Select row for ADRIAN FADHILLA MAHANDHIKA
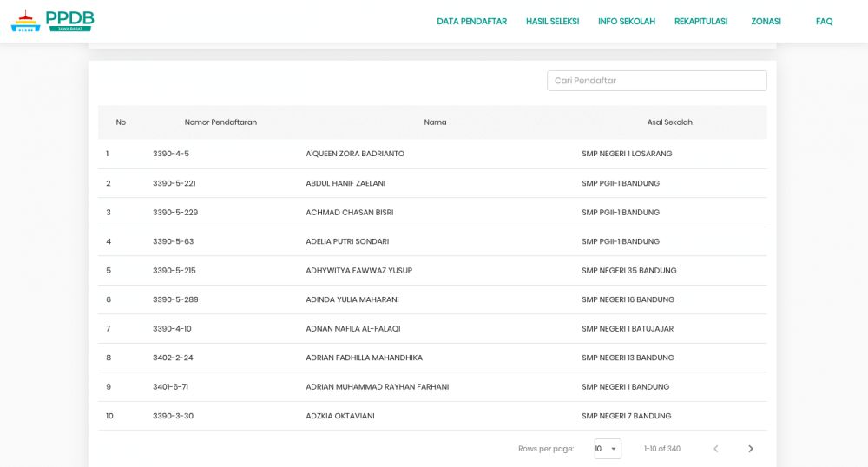The height and width of the screenshot is (467, 868). 364,358
